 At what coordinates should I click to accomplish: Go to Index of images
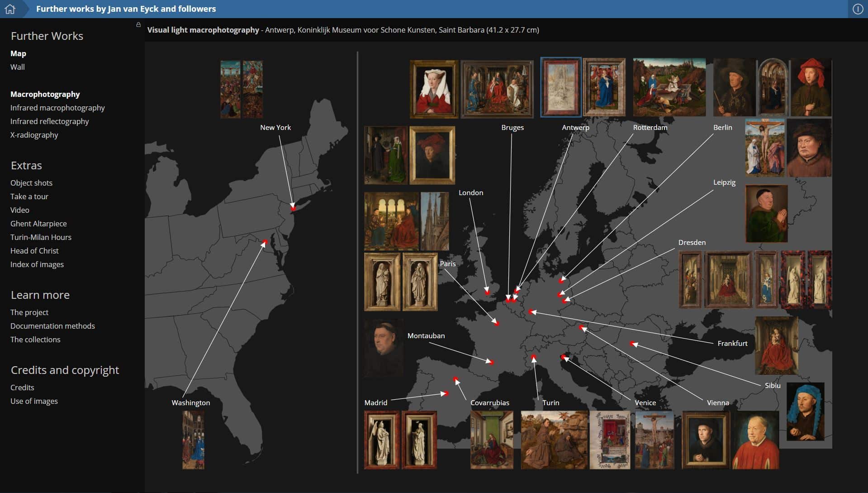tap(37, 264)
